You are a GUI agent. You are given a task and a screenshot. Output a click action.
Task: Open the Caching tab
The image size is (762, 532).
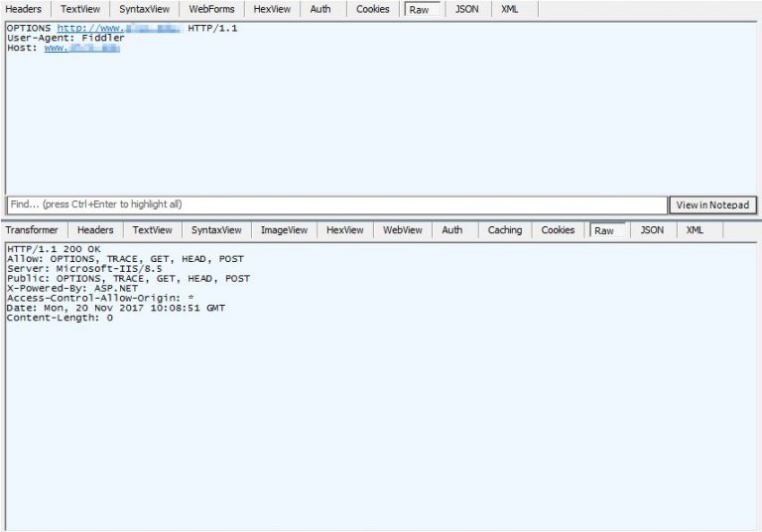504,230
